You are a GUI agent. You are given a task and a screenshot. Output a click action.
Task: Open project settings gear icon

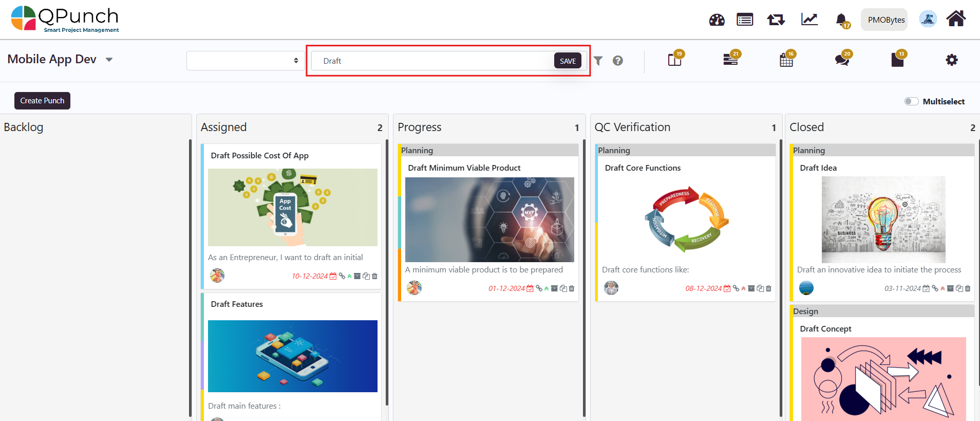point(951,60)
